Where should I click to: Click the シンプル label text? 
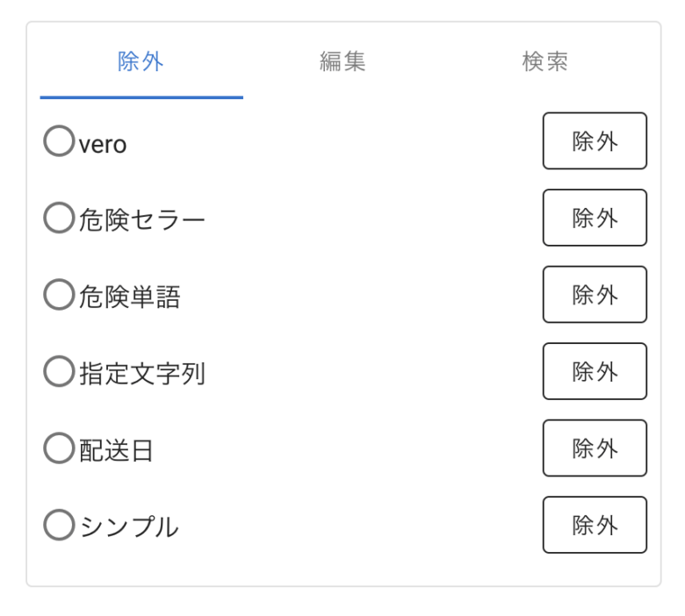pyautogui.click(x=129, y=527)
